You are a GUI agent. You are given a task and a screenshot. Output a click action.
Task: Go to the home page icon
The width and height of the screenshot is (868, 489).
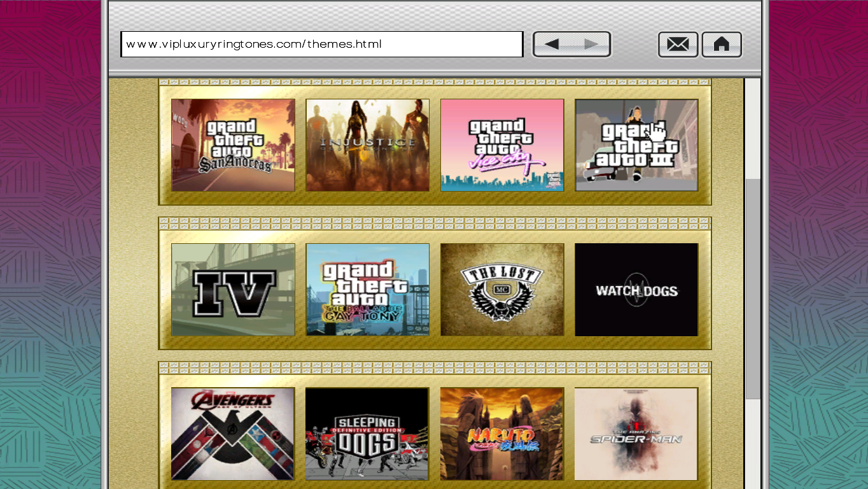pos(722,45)
